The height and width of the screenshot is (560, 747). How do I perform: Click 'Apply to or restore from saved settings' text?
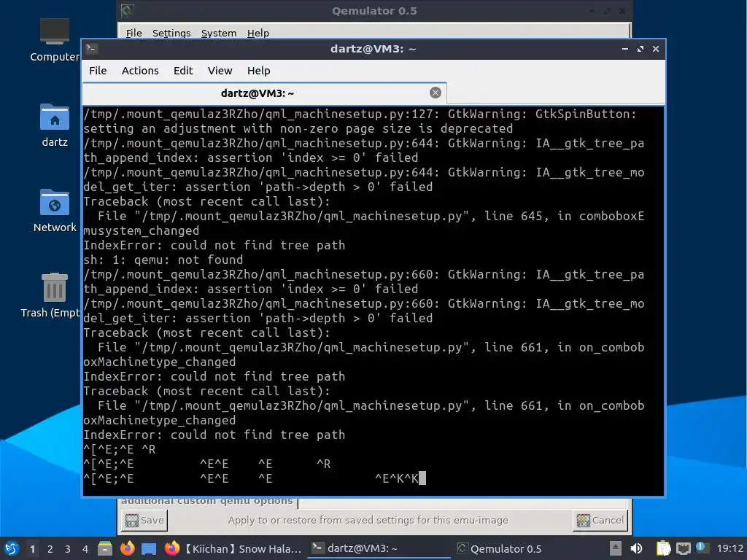[x=368, y=520]
